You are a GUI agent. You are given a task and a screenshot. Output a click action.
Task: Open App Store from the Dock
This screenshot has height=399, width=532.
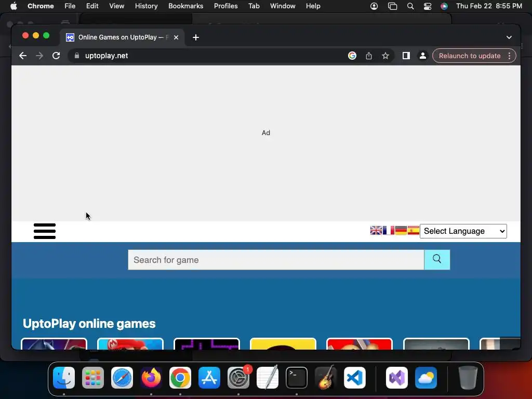(x=209, y=378)
